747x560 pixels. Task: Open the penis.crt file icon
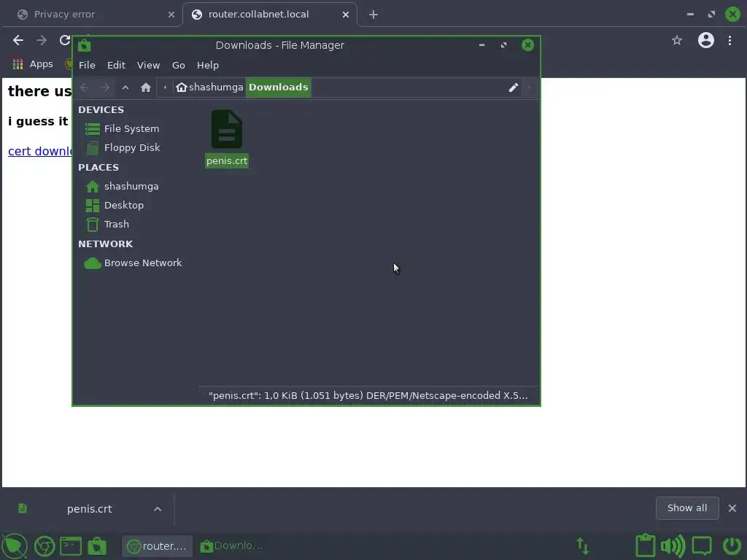[x=227, y=129]
